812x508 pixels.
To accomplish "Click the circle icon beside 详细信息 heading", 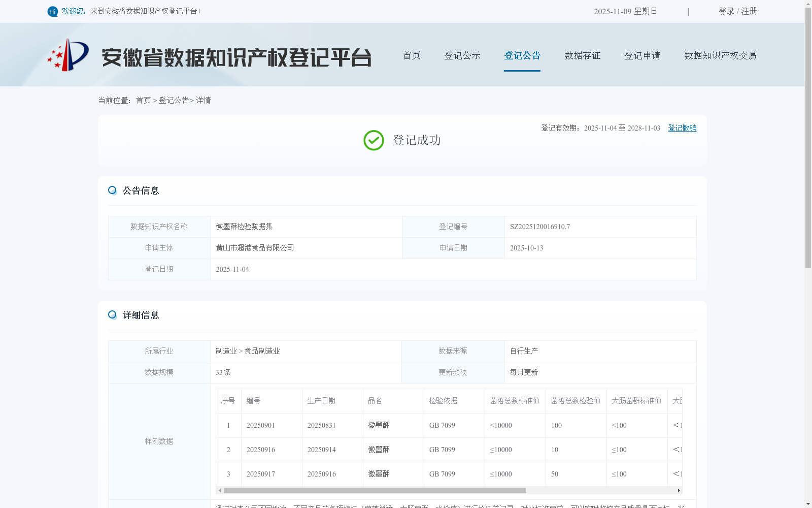I will point(112,314).
